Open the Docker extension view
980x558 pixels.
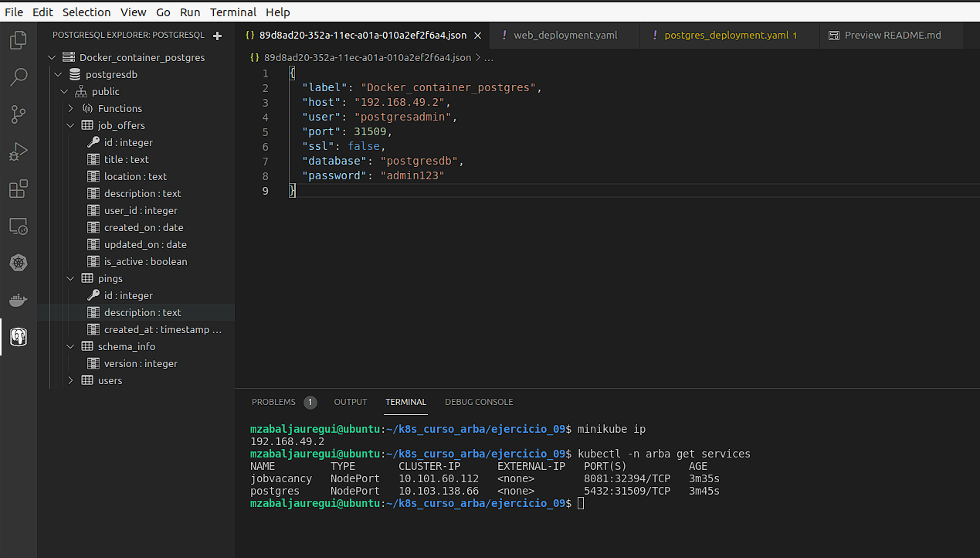coord(18,300)
